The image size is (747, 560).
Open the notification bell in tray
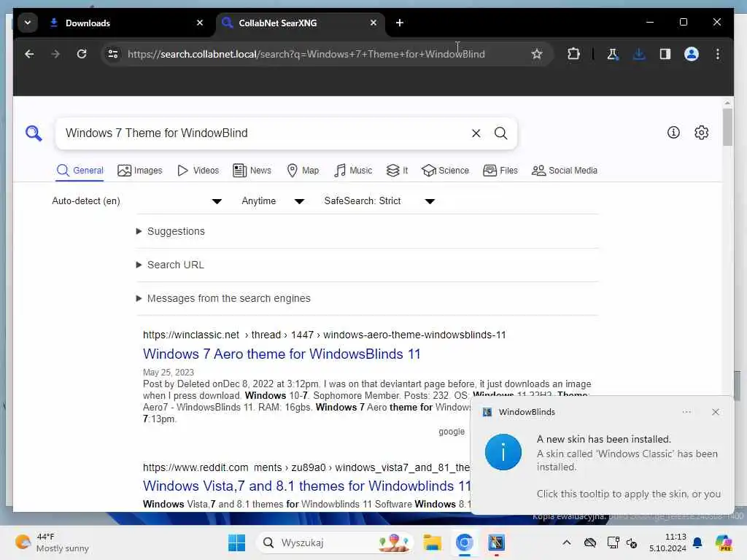697,542
